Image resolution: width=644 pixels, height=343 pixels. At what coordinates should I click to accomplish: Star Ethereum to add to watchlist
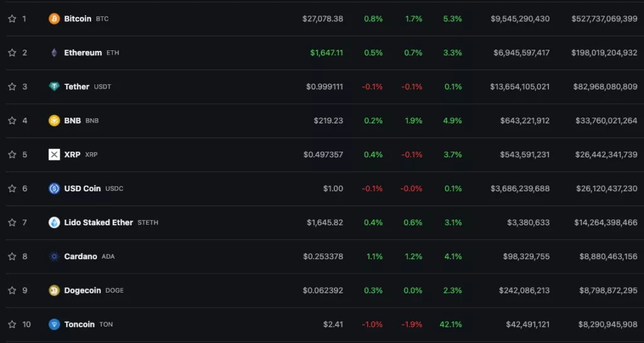click(12, 53)
